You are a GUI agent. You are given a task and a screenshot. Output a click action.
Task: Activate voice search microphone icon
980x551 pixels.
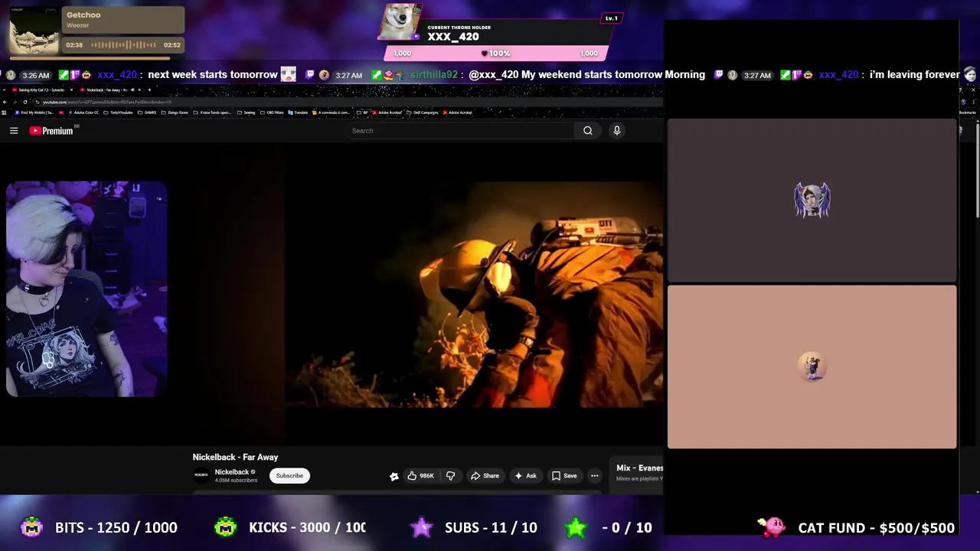coord(616,131)
